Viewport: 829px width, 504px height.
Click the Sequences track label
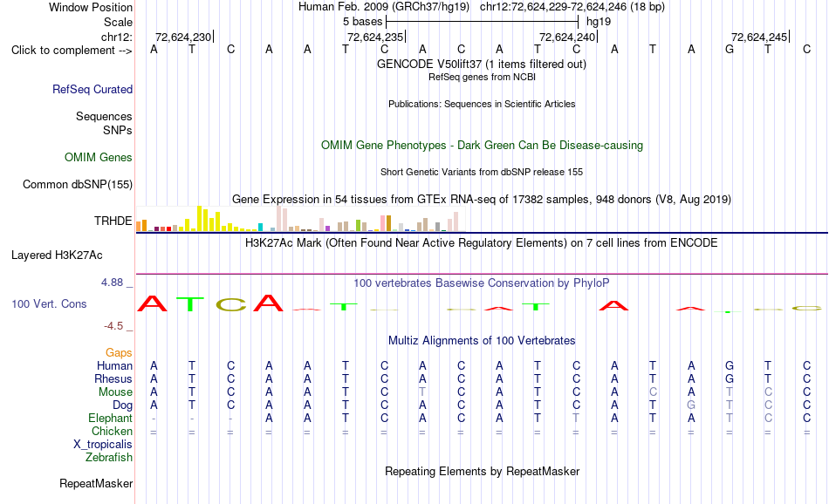[104, 116]
